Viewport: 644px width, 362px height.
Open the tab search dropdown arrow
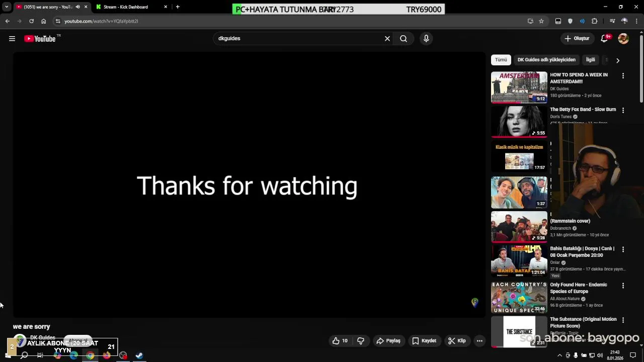pos(7,7)
